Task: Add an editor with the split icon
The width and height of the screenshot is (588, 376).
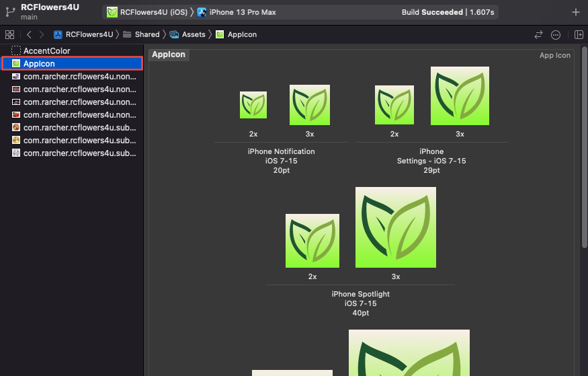Action: pyautogui.click(x=579, y=35)
